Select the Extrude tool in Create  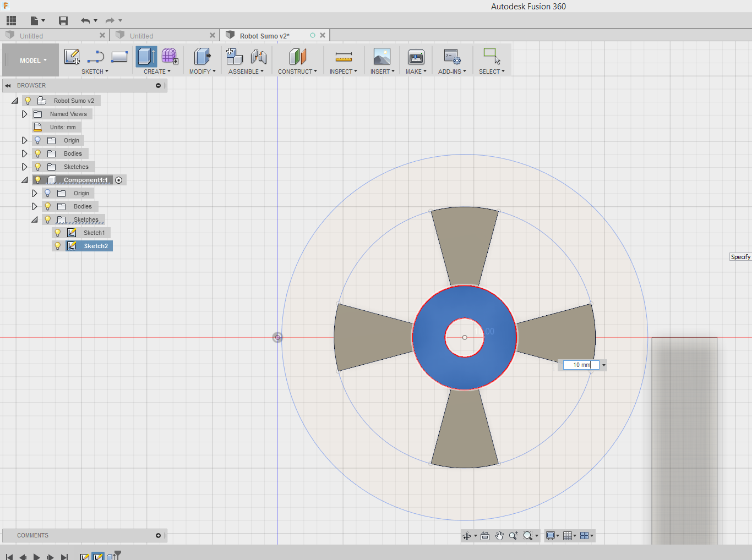(146, 56)
